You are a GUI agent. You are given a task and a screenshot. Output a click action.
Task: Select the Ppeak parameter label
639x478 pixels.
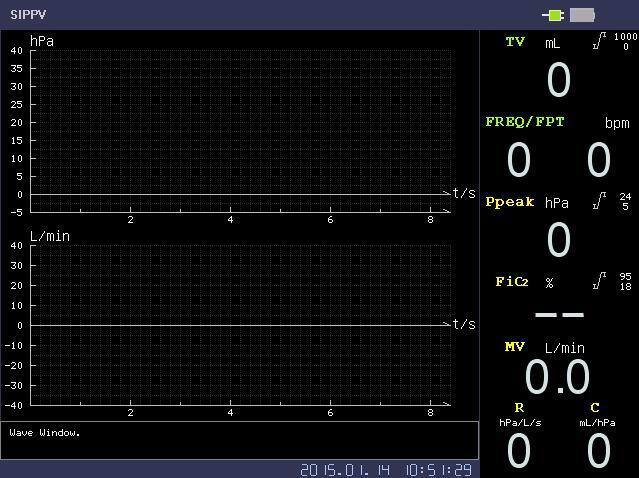511,202
